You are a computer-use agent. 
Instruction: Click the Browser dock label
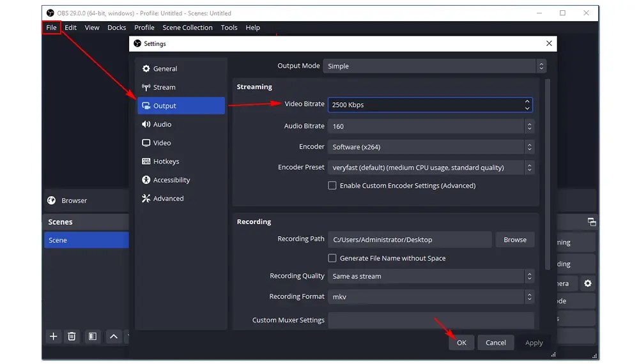[x=74, y=201]
